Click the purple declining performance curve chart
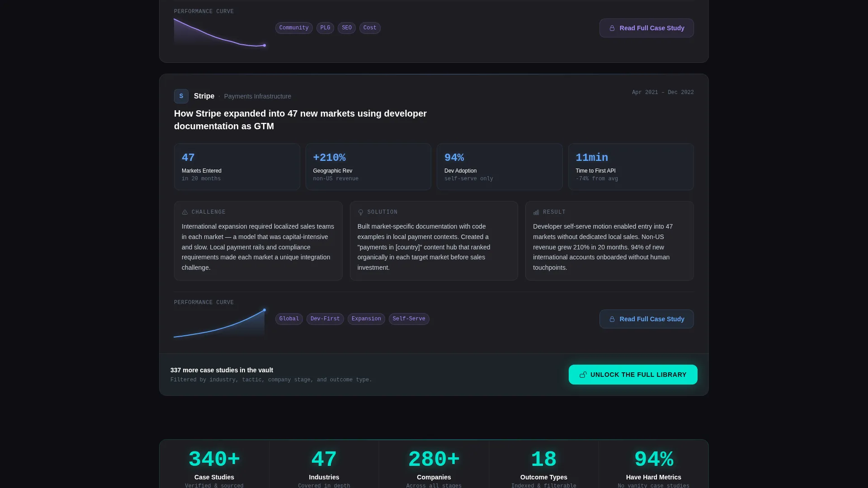The width and height of the screenshot is (868, 488). pyautogui.click(x=219, y=33)
